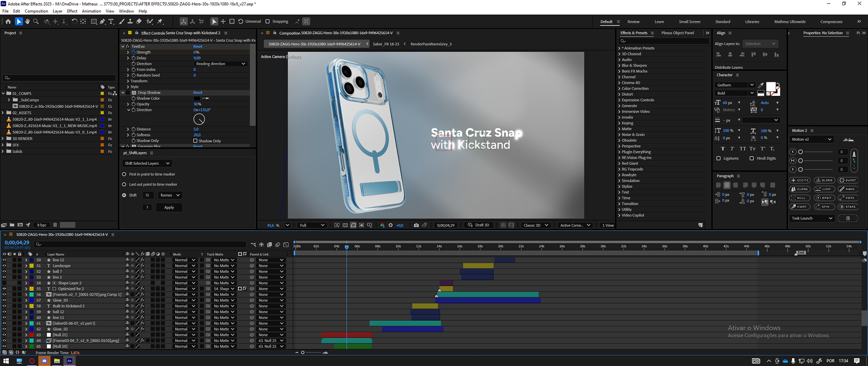Open the Project panel hamburger menu
This screenshot has width=868, height=366.
(x=20, y=33)
